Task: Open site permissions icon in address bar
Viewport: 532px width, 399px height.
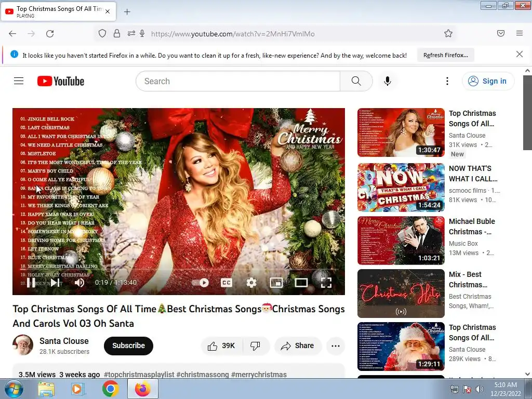Action: [131, 33]
